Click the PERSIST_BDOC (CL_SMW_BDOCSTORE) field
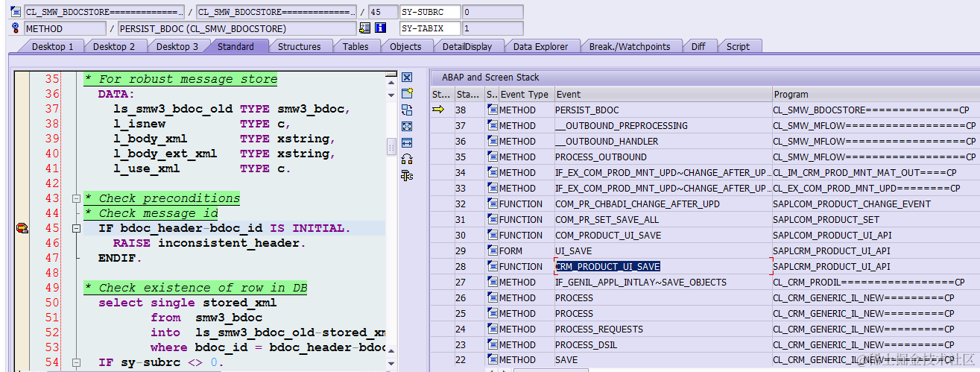The image size is (980, 372). [x=237, y=28]
